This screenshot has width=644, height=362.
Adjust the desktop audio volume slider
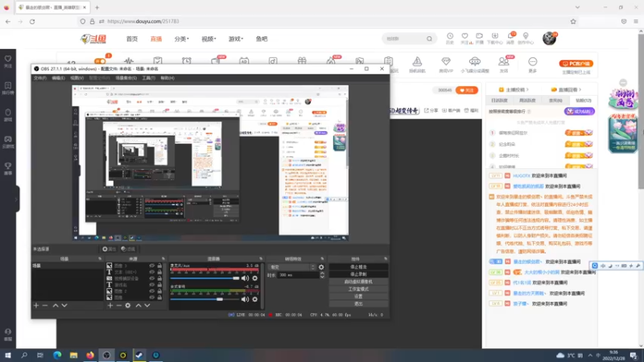coord(204,299)
